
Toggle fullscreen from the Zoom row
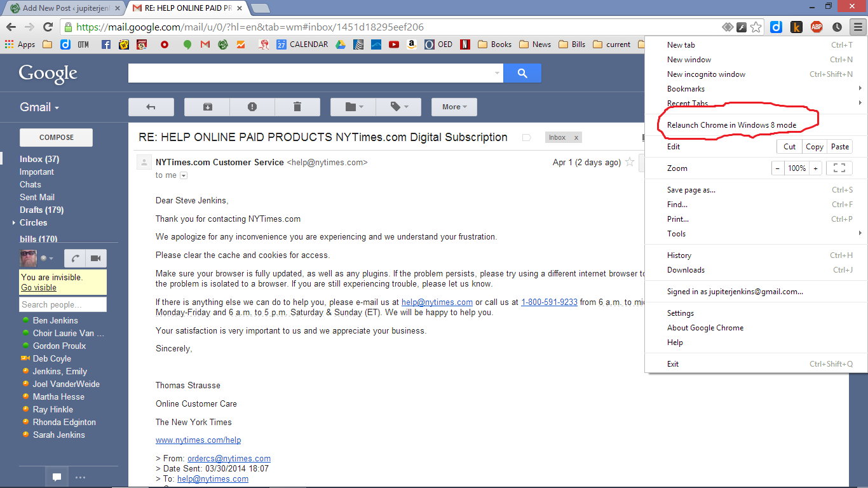click(839, 168)
